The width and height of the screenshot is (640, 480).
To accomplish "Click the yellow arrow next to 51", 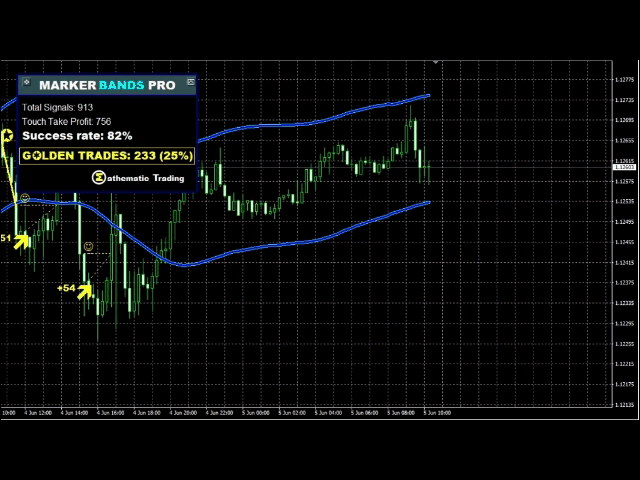I will [x=21, y=241].
